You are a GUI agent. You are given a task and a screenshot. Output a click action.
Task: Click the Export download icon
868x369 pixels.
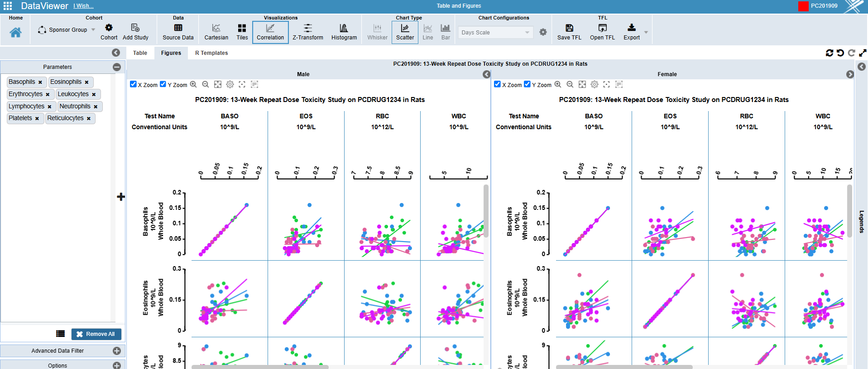tap(631, 28)
